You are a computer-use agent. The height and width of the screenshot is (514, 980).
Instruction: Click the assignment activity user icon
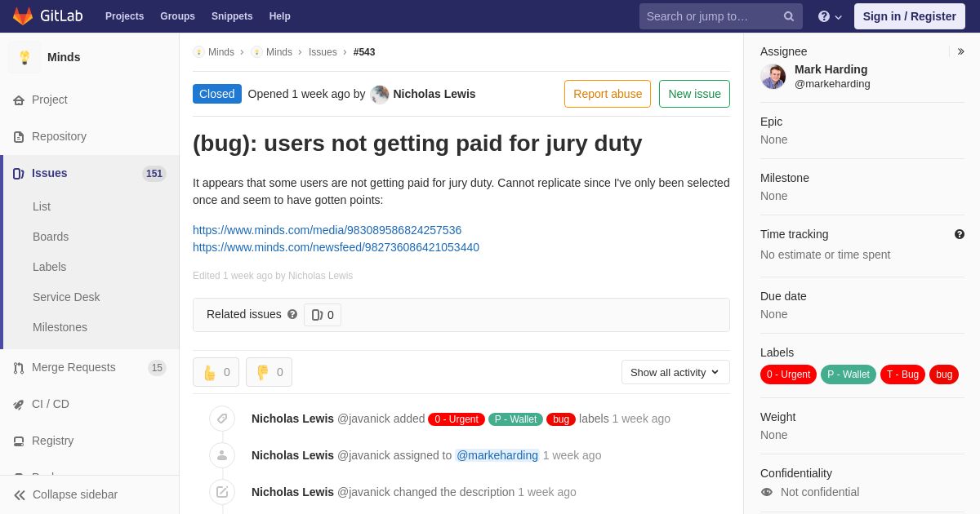[222, 455]
